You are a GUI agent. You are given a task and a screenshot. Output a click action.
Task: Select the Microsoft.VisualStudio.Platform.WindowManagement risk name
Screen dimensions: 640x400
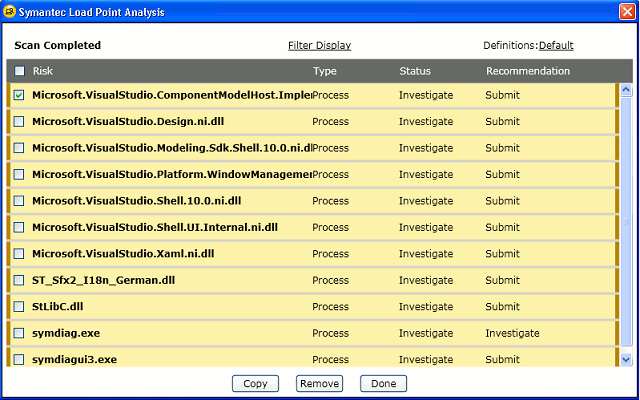pyautogui.click(x=171, y=174)
